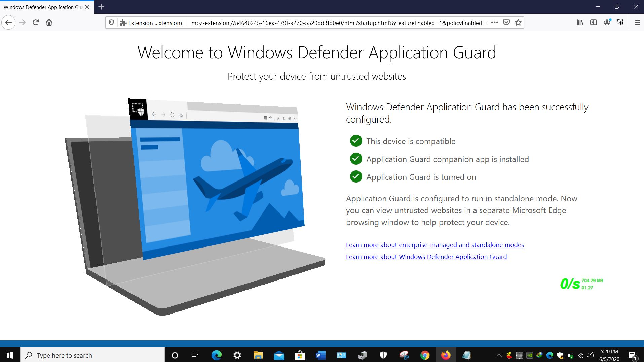Open Learn more about Windows Defender Application Guard
Screen dimensions: 644x362
426,257
